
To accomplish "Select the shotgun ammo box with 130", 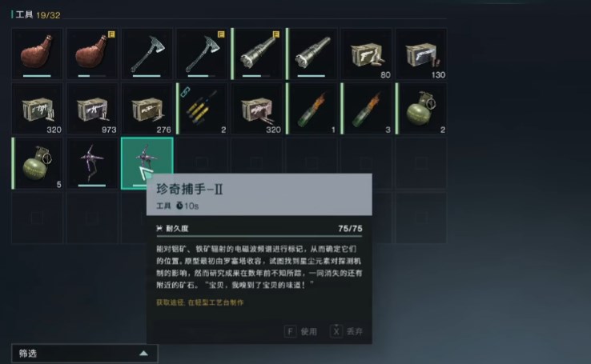I will coord(421,54).
